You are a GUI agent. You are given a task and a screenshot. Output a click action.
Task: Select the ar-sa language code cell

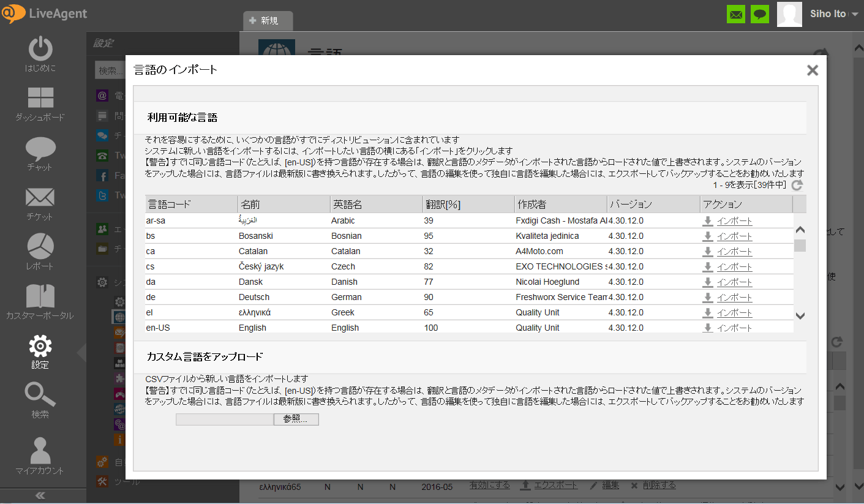pyautogui.click(x=191, y=220)
